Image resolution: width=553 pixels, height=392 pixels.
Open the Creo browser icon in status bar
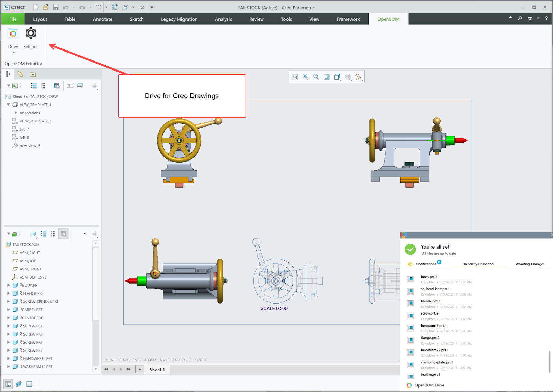coord(19,384)
